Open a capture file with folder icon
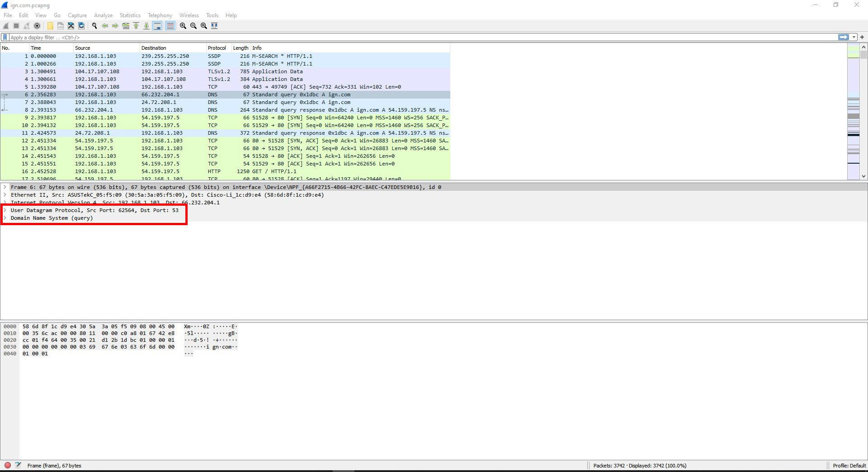 [x=50, y=26]
